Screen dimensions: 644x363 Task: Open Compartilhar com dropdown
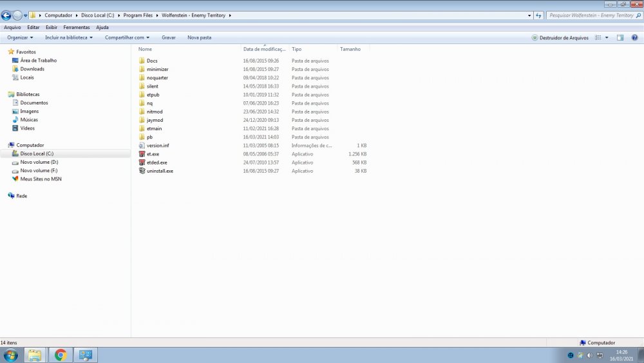(127, 37)
